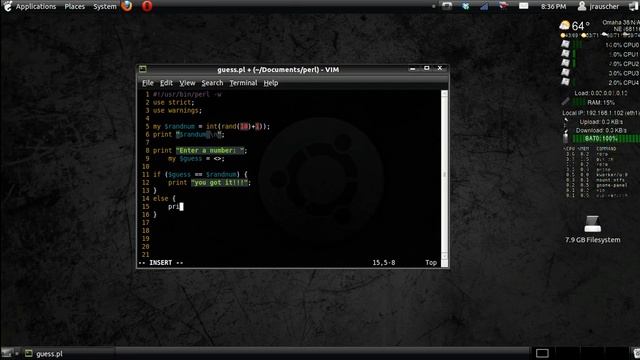Open the mail envelope indicator

[523, 6]
